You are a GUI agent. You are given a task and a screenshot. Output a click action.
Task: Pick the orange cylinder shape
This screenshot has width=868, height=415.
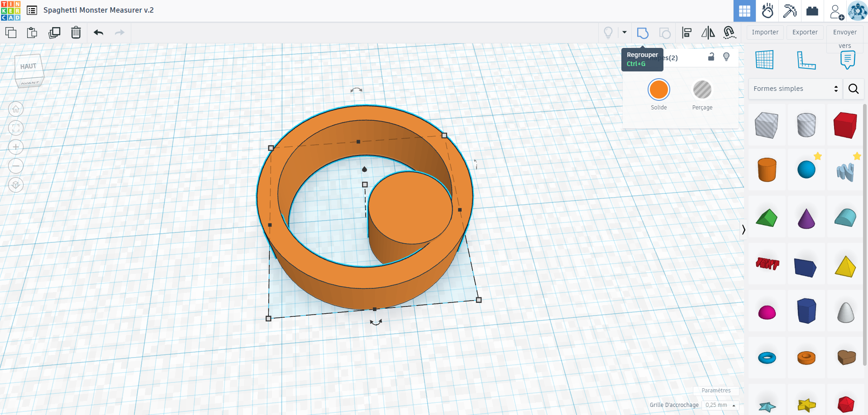(x=767, y=170)
